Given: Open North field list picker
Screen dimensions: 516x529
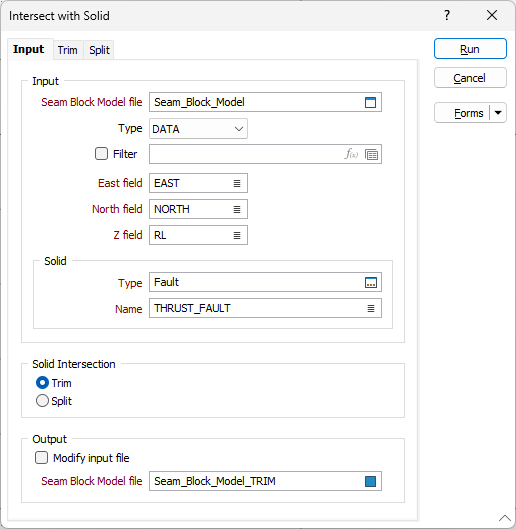Looking at the screenshot, I should coord(237,209).
